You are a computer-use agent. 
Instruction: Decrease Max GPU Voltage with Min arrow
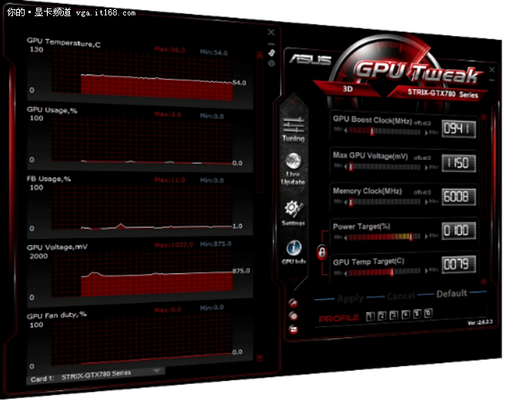[x=346, y=166]
